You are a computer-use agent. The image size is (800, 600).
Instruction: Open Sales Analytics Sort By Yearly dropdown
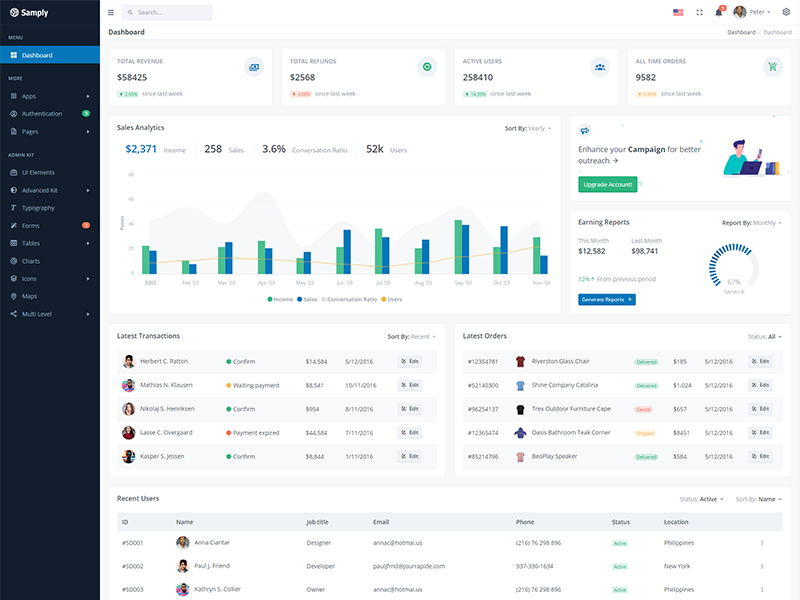(528, 129)
